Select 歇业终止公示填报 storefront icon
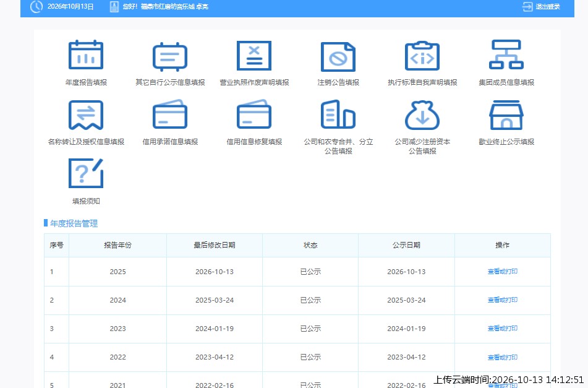The height and width of the screenshot is (388, 588). coord(506,115)
